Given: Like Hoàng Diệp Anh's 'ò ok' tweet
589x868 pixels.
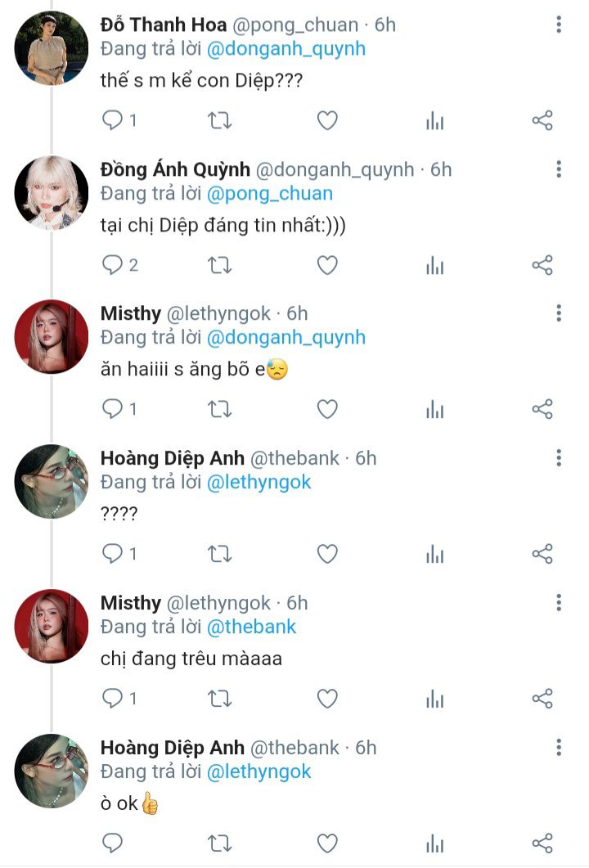Looking at the screenshot, I should (x=327, y=843).
